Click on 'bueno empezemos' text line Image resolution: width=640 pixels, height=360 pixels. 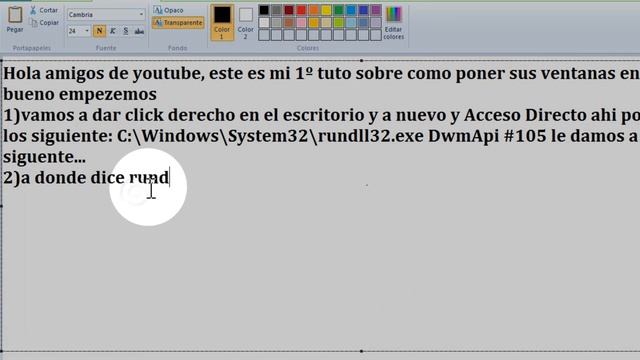point(80,94)
